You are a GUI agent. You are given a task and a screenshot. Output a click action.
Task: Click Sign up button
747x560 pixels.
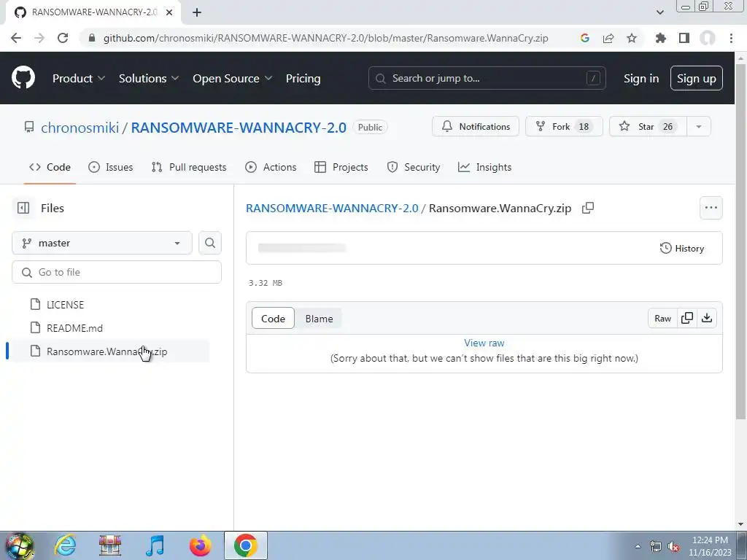pos(697,78)
